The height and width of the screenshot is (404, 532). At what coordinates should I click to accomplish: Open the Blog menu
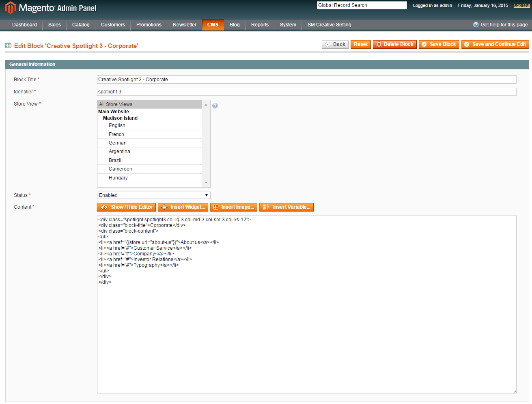tap(235, 25)
